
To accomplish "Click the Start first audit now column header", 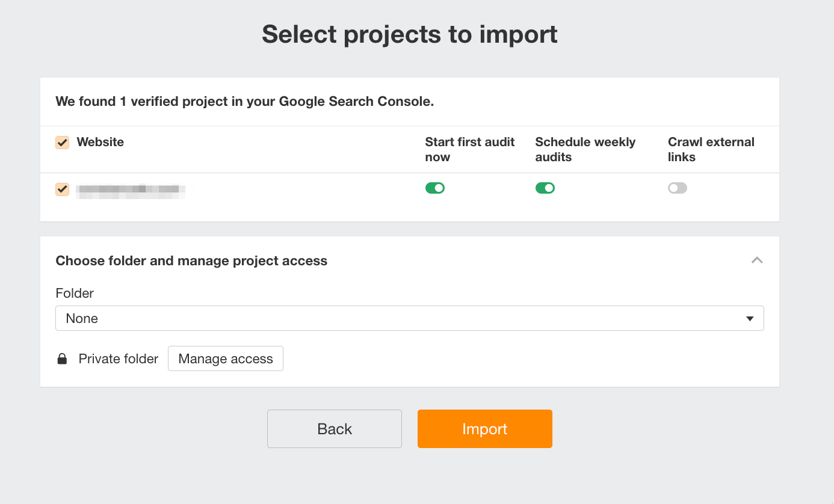I will tap(469, 149).
